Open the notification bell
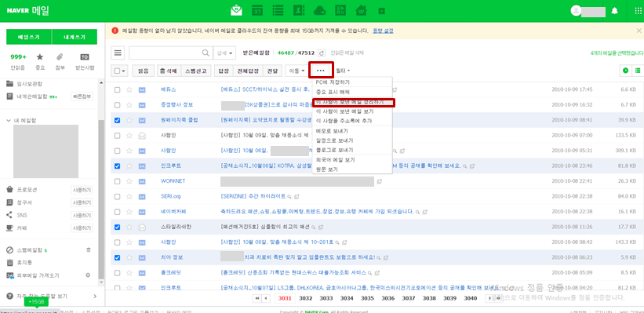This screenshot has width=644, height=313. point(615,11)
